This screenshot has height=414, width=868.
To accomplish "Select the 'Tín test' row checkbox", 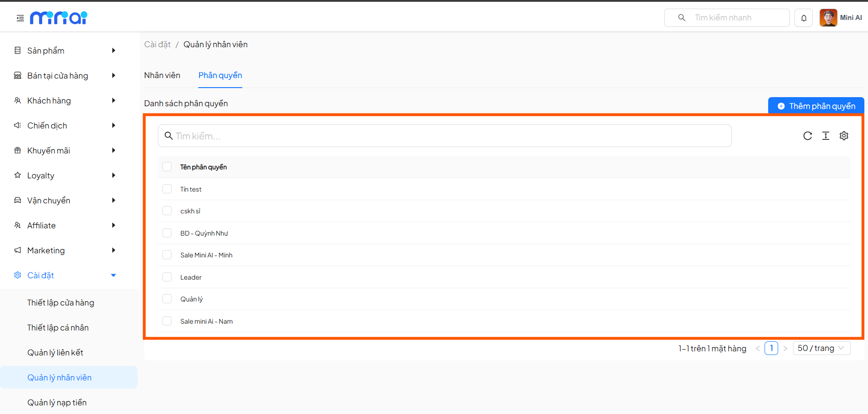I will [167, 189].
